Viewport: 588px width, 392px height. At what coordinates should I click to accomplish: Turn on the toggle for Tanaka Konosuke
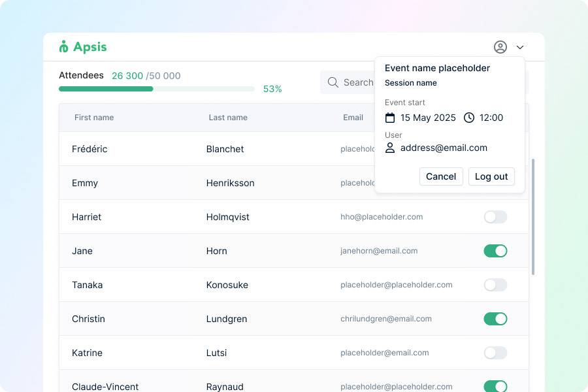point(495,285)
